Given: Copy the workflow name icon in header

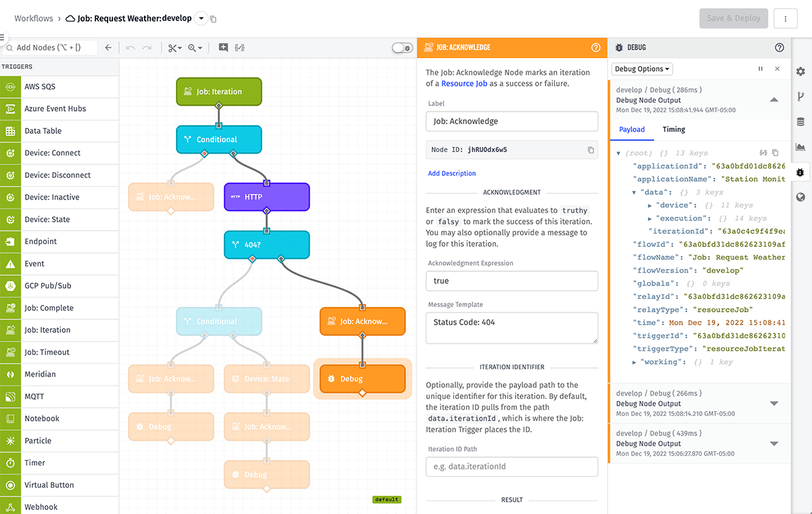Looking at the screenshot, I should click(213, 19).
